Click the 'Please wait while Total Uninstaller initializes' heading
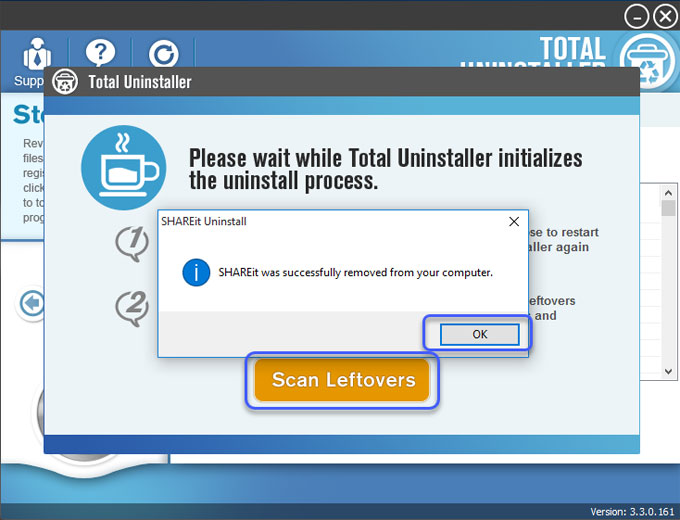 (385, 170)
